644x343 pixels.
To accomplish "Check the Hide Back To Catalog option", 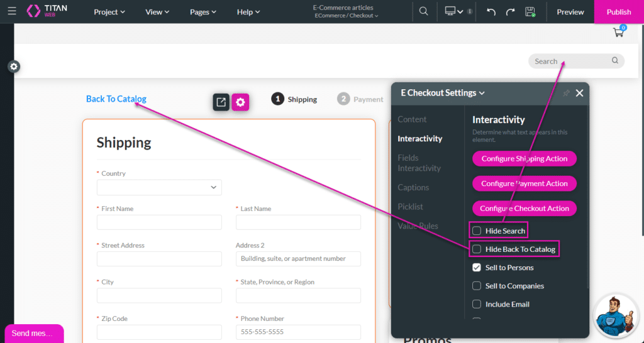I will click(477, 249).
